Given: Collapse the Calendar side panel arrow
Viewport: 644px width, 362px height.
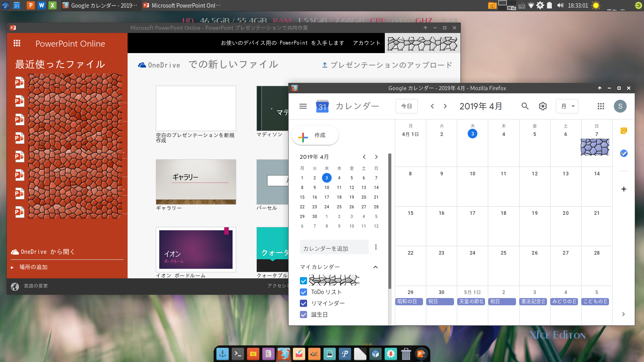Looking at the screenshot, I should tap(623, 314).
